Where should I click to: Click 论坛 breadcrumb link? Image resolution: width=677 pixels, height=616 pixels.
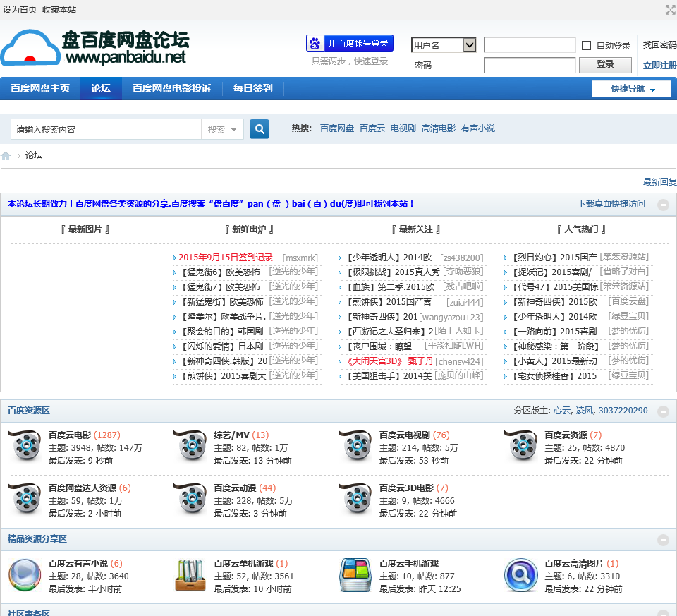tap(34, 155)
